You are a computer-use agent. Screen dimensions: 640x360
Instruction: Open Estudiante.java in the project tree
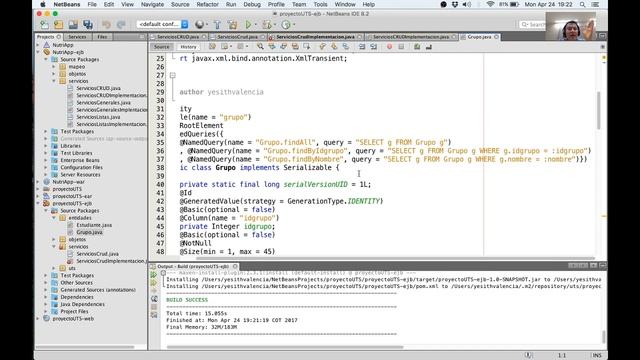pos(94,225)
